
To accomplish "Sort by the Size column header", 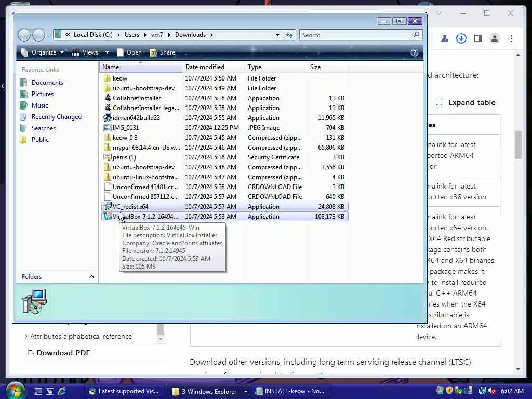I will [x=327, y=67].
